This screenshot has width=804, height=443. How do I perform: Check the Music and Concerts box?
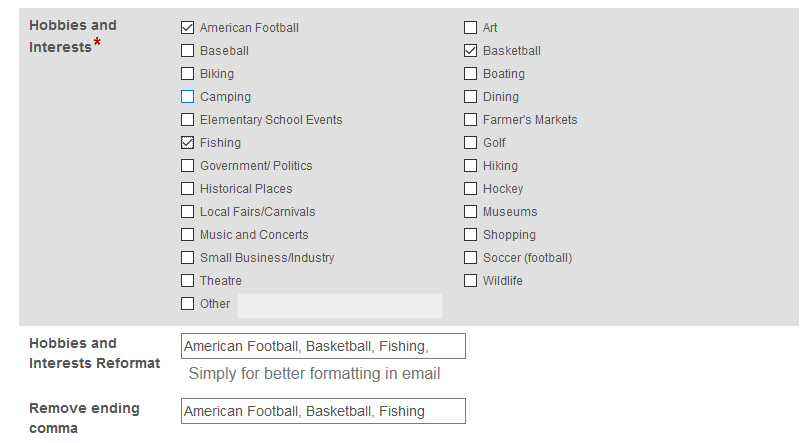(187, 235)
